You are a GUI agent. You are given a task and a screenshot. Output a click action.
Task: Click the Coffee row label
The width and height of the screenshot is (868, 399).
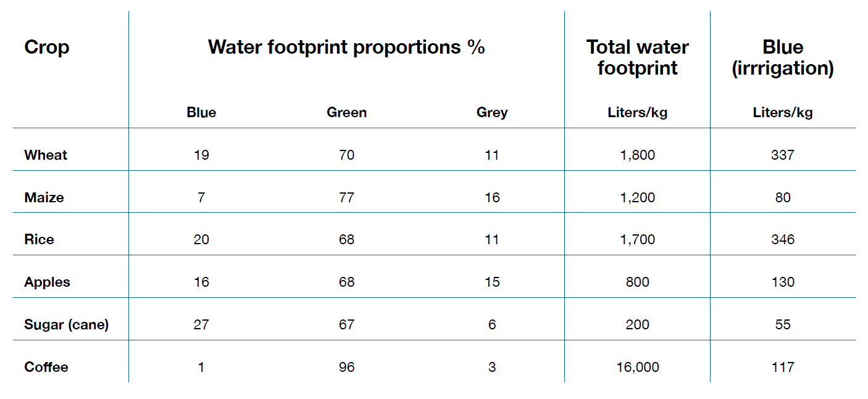click(46, 368)
